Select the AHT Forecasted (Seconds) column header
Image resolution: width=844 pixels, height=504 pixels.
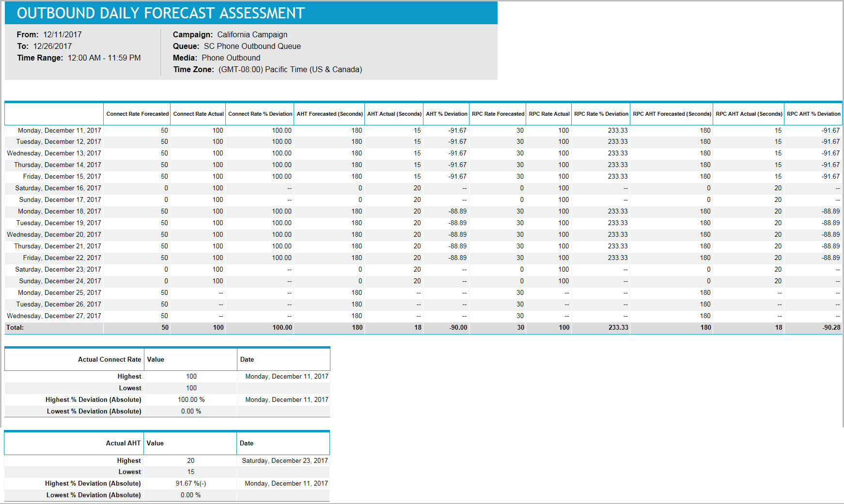pyautogui.click(x=329, y=114)
